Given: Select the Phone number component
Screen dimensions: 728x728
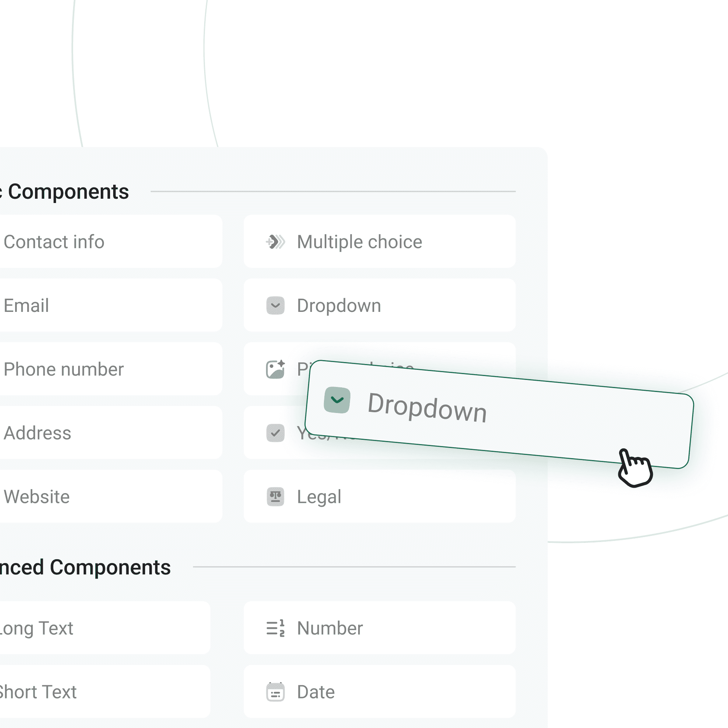Looking at the screenshot, I should (105, 369).
